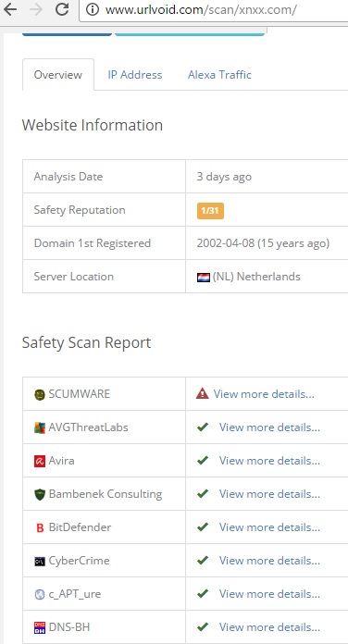Click the AVGThreatLabs engine name
348x644 pixels.
pyautogui.click(x=88, y=427)
